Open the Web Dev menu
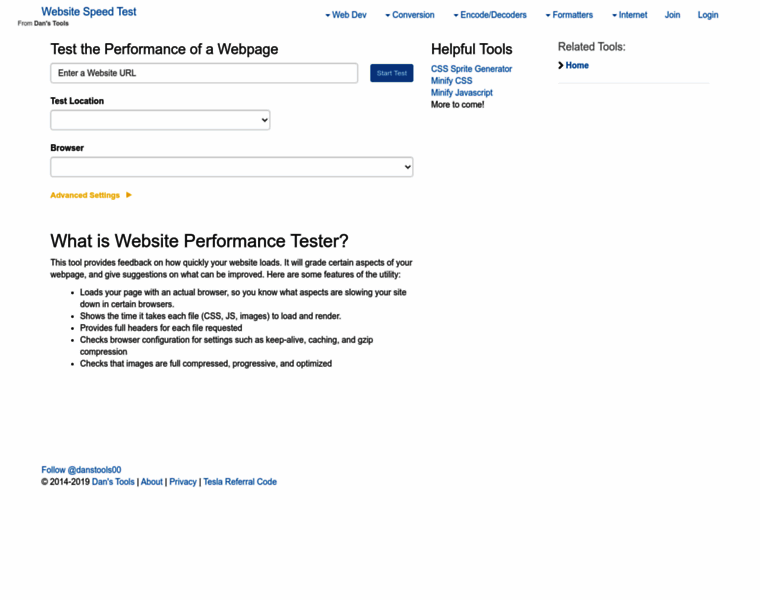 (x=346, y=15)
